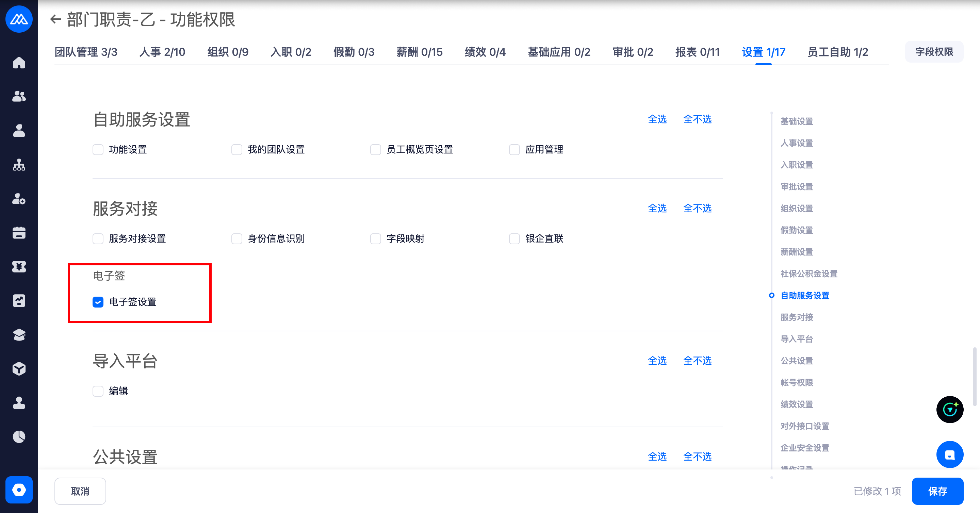
Task: Click the pie chart reports icon
Action: coord(19,436)
